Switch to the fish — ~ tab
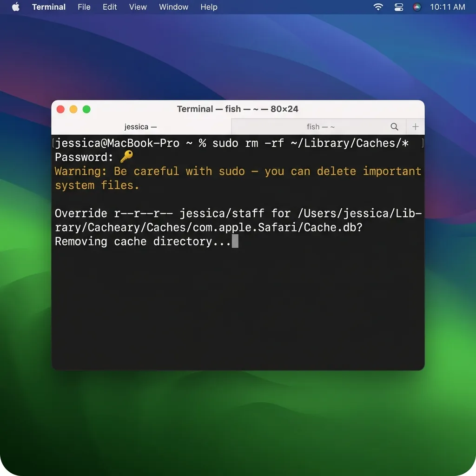This screenshot has width=476, height=476. point(320,126)
